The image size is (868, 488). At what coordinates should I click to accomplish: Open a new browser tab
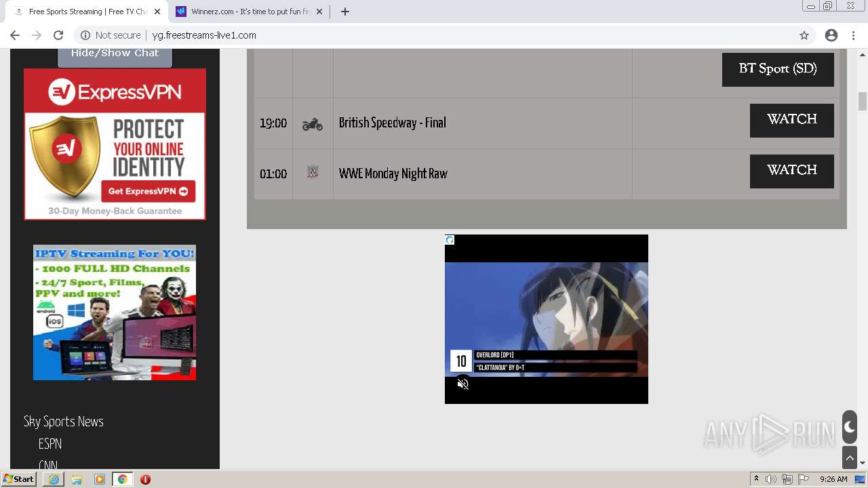344,12
